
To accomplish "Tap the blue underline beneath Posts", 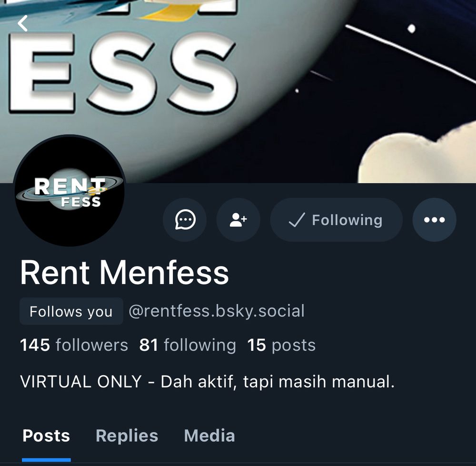I will click(x=46, y=460).
